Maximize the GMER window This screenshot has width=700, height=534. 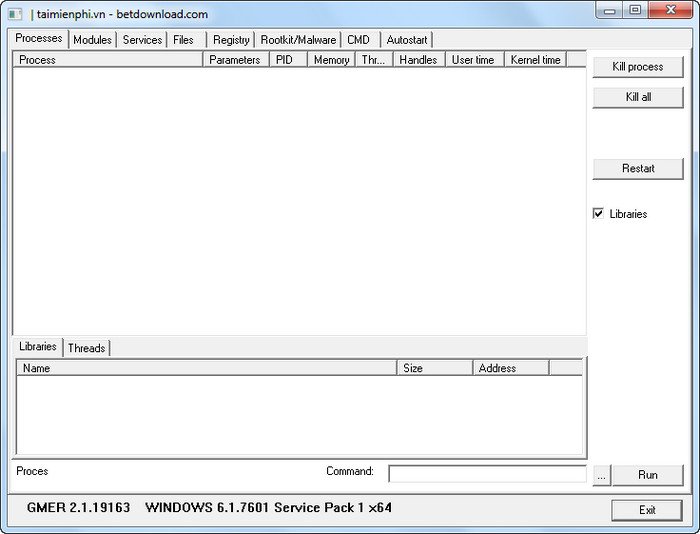[x=634, y=10]
